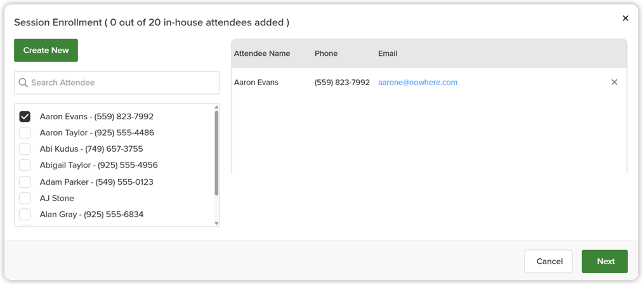Click 'Abigail Taylor - (925) 555-4956' list label

[98, 165]
